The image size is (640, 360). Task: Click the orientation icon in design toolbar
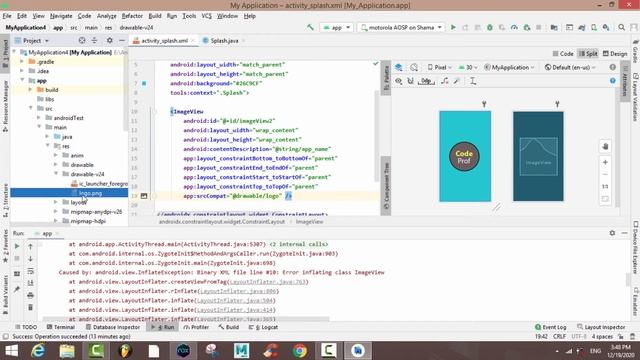(x=414, y=67)
